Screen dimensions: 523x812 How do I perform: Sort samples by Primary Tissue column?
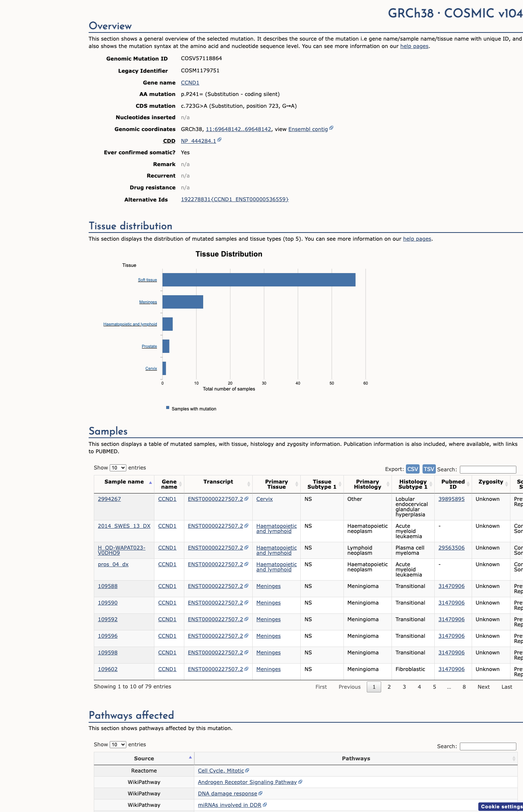pos(276,484)
